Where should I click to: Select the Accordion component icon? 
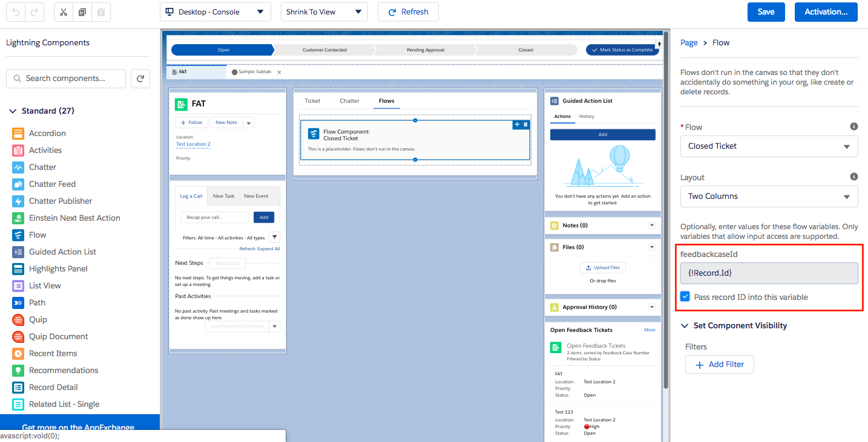(x=18, y=134)
